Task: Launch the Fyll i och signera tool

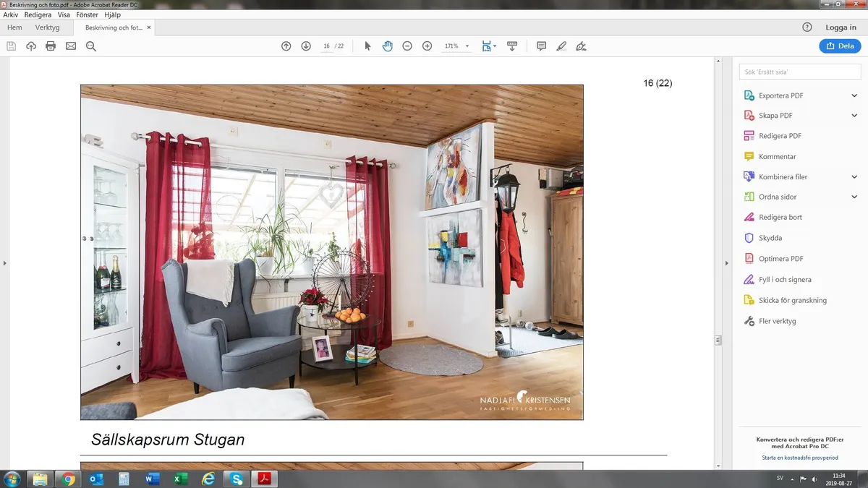Action: click(786, 279)
